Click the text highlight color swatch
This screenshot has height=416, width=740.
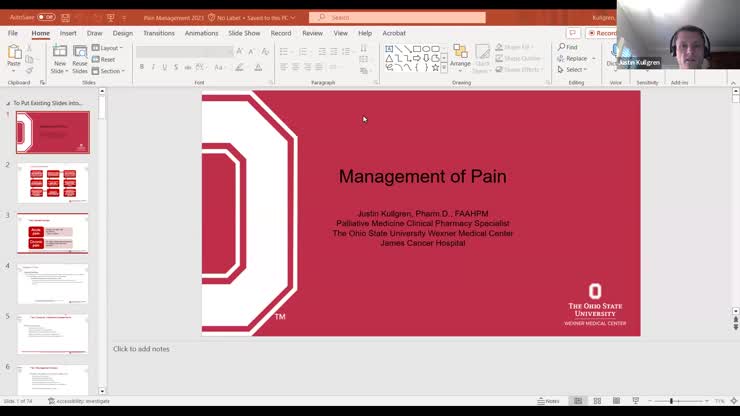pos(240,68)
